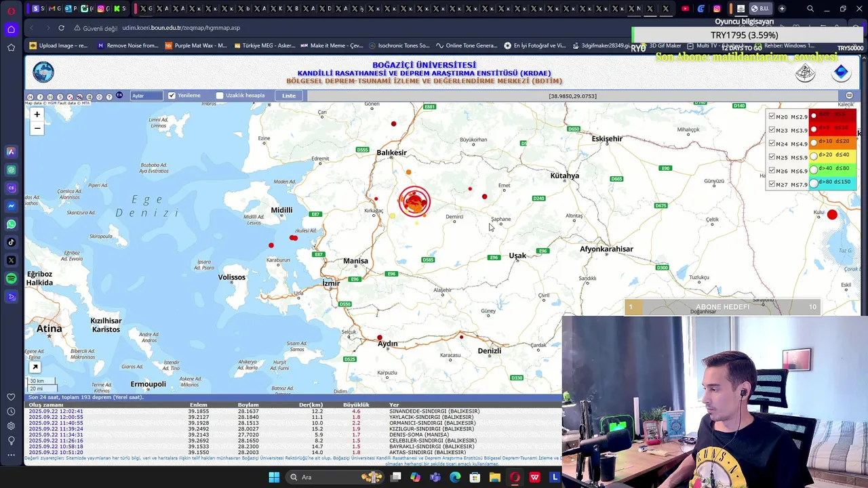Open the Türkiye MEG bookmarks folder
The height and width of the screenshot is (488, 868).
click(264, 45)
